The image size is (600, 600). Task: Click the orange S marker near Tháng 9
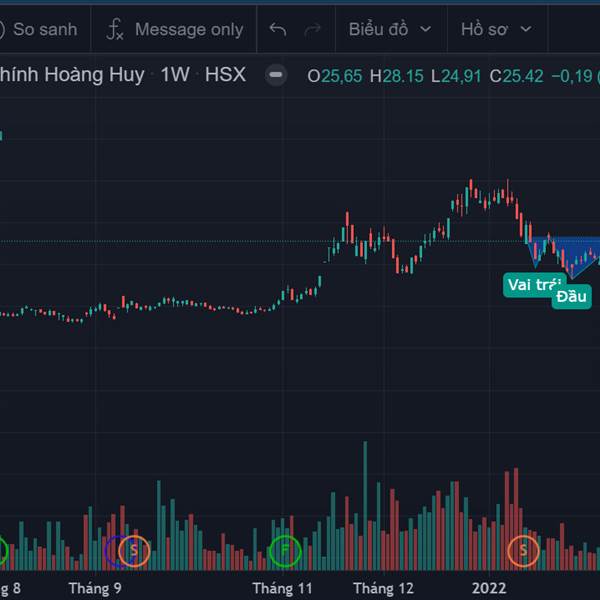[x=135, y=549]
